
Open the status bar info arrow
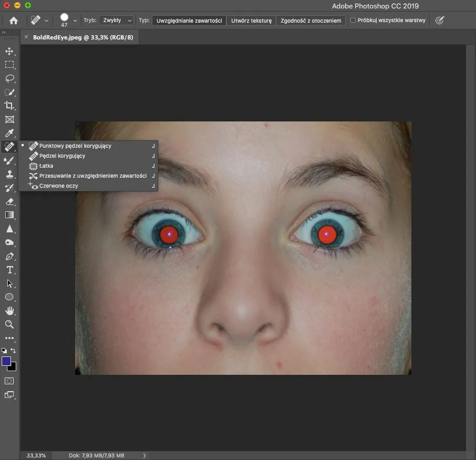click(144, 455)
